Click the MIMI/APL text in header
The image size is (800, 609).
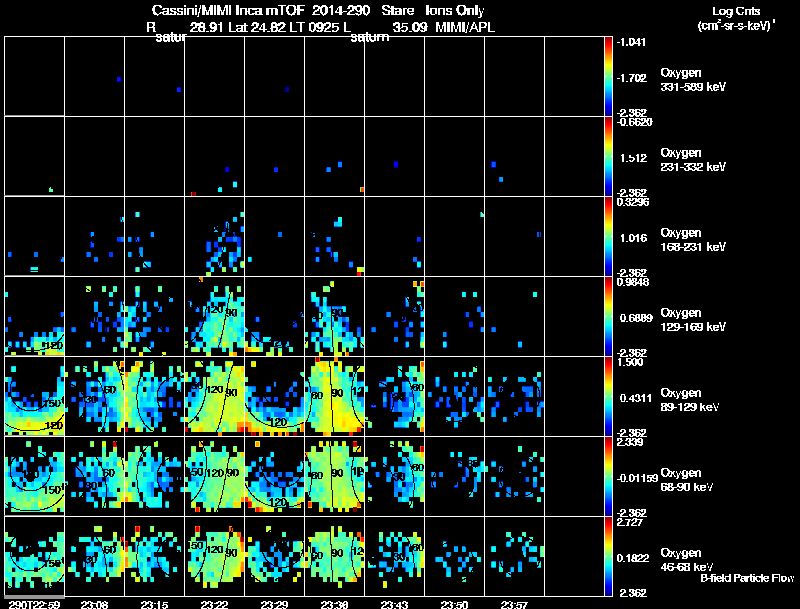tap(464, 27)
